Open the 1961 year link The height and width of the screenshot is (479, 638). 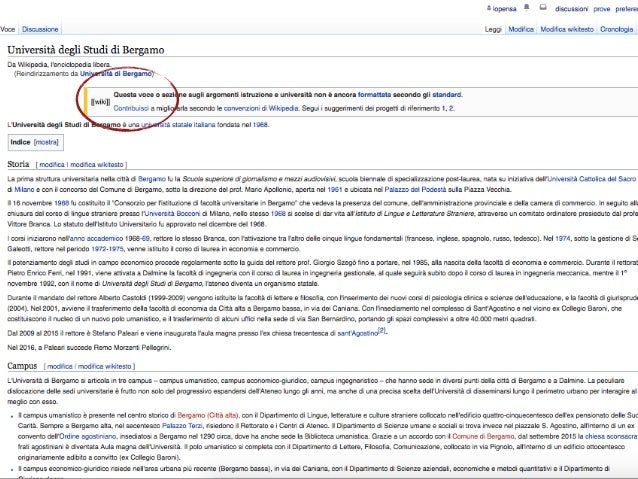point(335,189)
